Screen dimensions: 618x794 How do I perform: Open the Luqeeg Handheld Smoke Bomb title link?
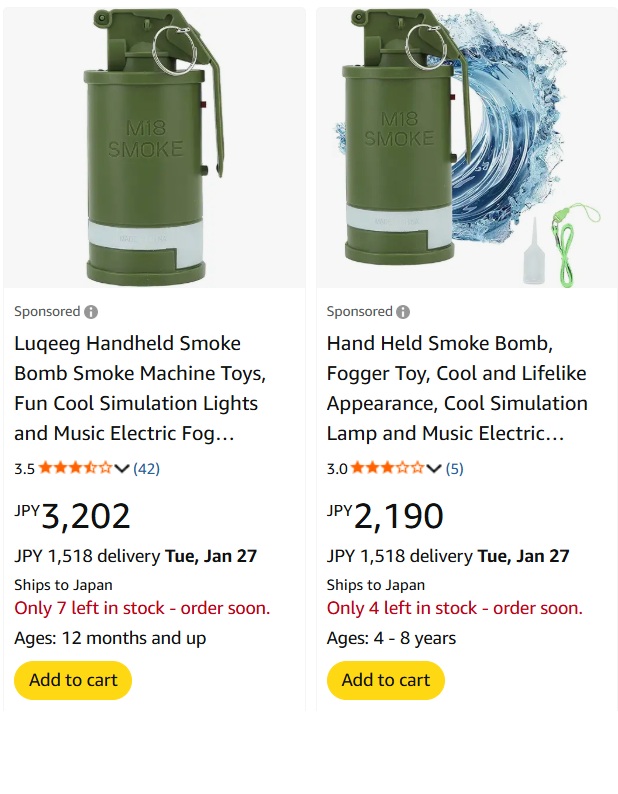click(136, 388)
